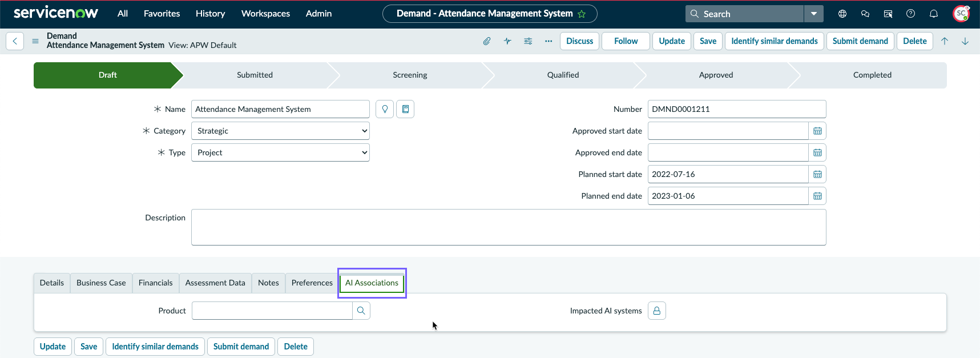The width and height of the screenshot is (980, 358).
Task: Switch to the Assessment Data tab
Action: 215,283
